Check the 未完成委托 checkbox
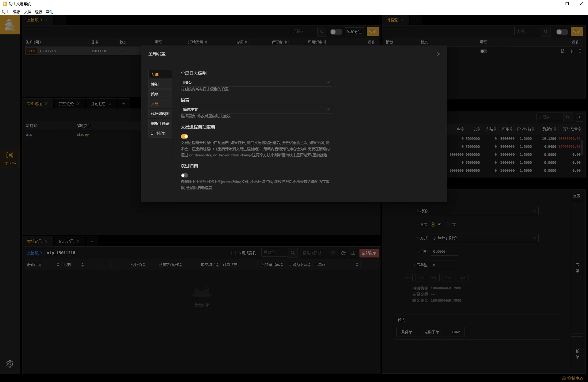 [x=233, y=253]
